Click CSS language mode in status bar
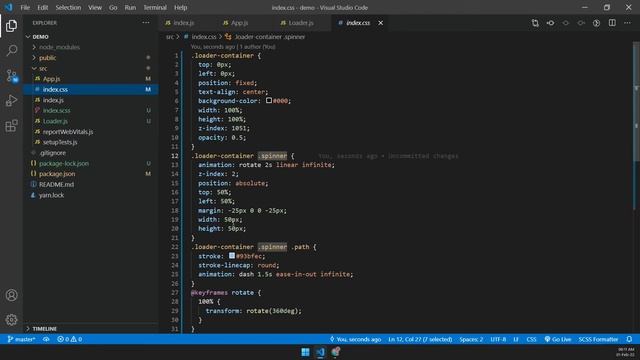This screenshot has height=360, width=640. tap(531, 339)
